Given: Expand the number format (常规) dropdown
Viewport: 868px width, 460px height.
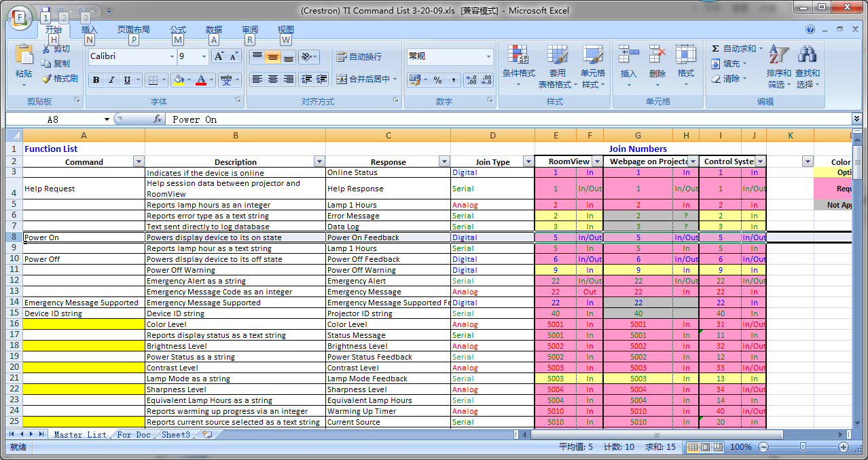Looking at the screenshot, I should (x=488, y=56).
